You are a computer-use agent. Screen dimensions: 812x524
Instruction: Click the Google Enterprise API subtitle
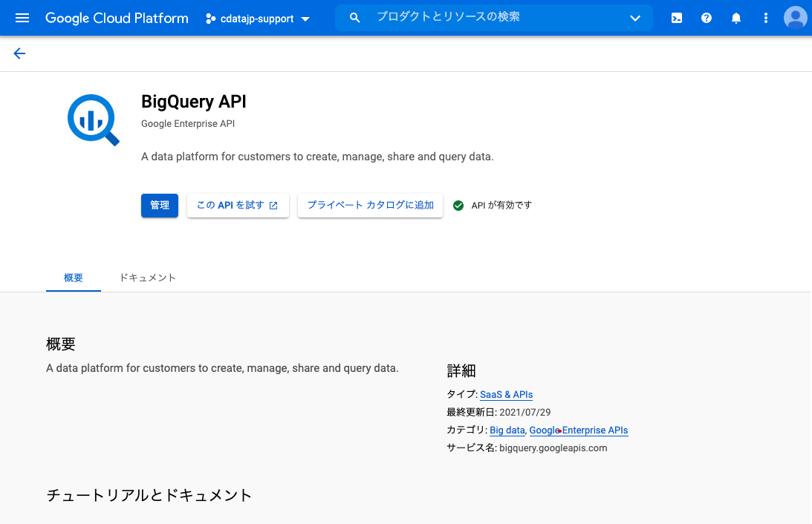tap(188, 124)
